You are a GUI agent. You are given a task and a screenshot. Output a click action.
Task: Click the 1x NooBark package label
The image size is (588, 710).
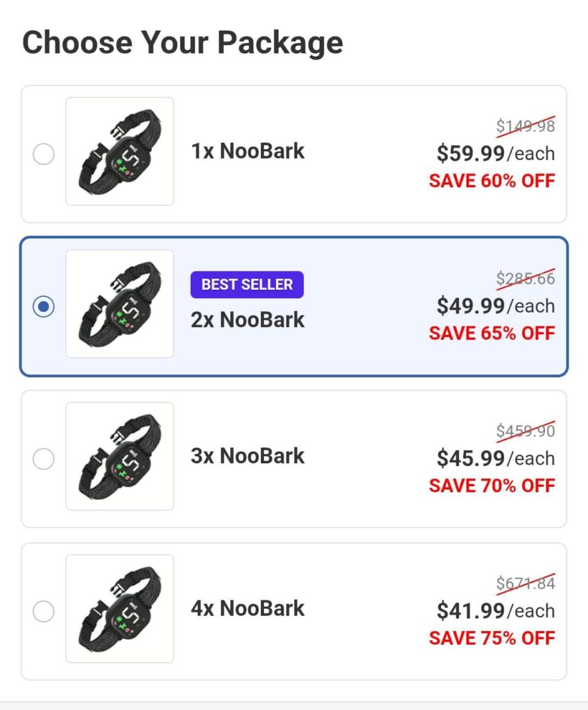(248, 151)
